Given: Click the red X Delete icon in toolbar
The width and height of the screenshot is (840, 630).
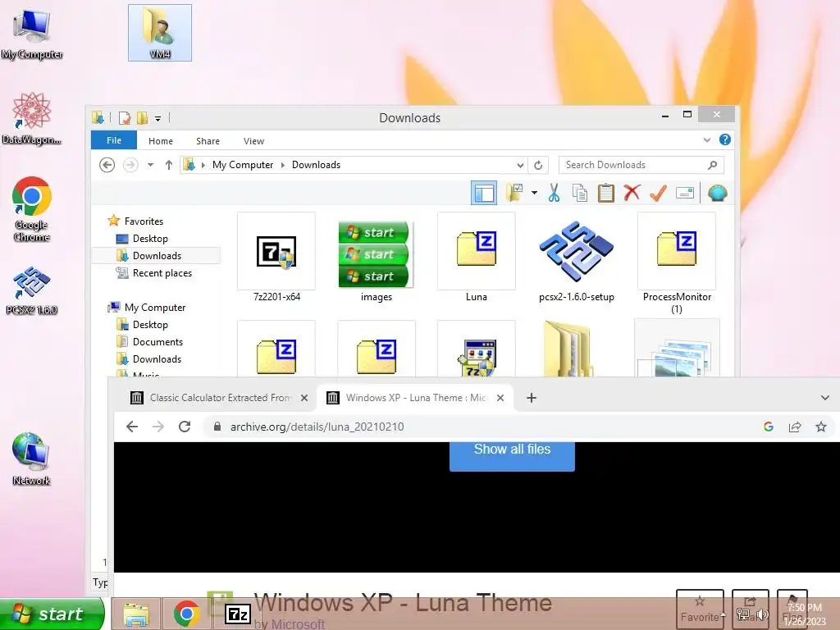Looking at the screenshot, I should click(x=632, y=192).
